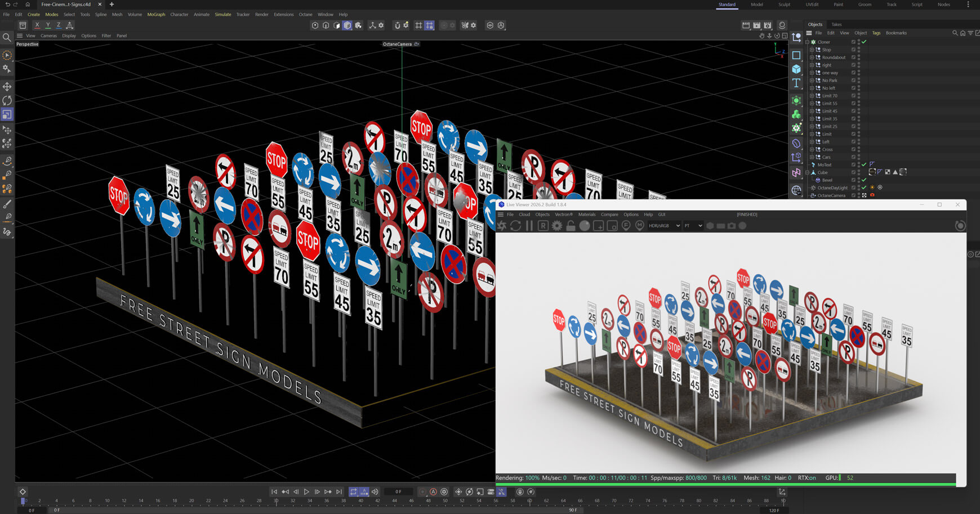The height and width of the screenshot is (514, 980).
Task: Open Octane settings gear in Live Viewer
Action: (x=557, y=226)
